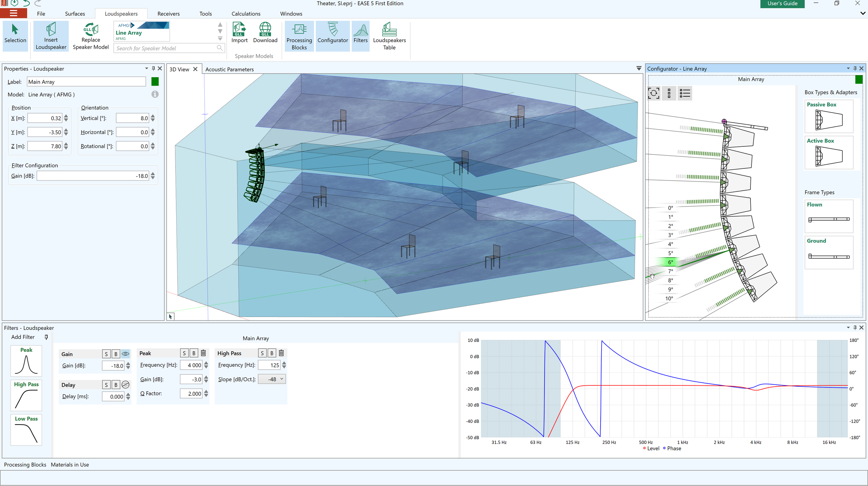Toggle Solo on the High Pass filter
868x486 pixels.
pyautogui.click(x=262, y=353)
